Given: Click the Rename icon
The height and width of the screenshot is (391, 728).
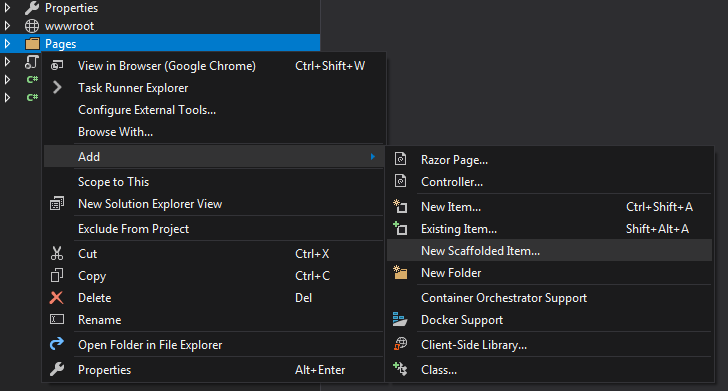Looking at the screenshot, I should pyautogui.click(x=57, y=319).
